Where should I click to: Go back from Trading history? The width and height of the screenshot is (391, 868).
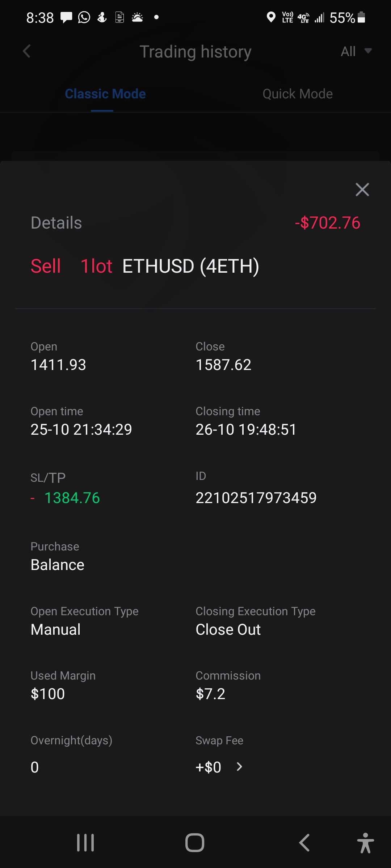pos(27,51)
